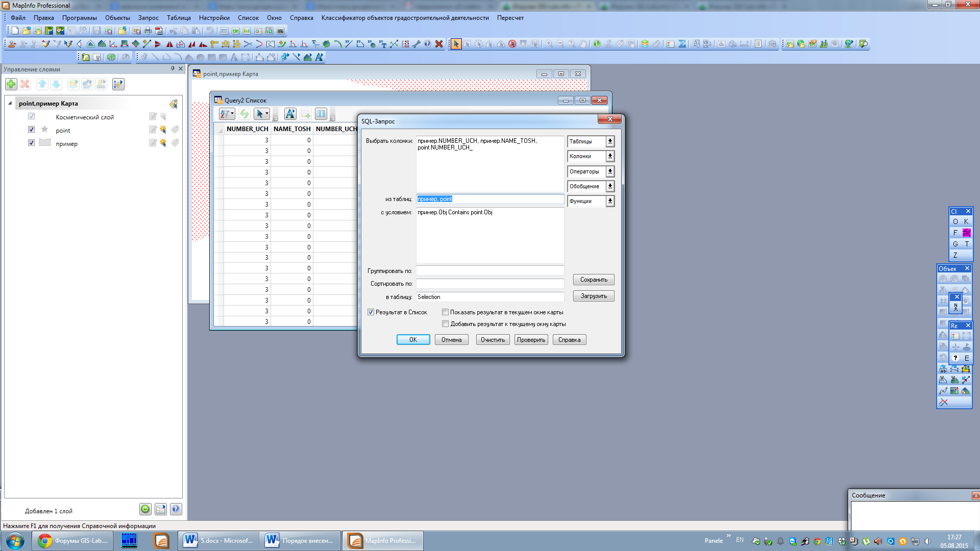
Task: Click the green Add Layer plus icon
Action: click(x=11, y=84)
